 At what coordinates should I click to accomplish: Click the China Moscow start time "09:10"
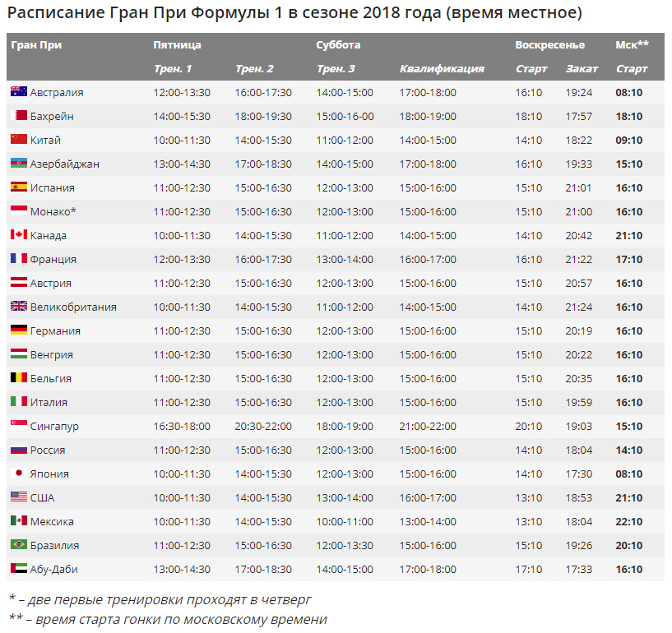click(x=628, y=140)
